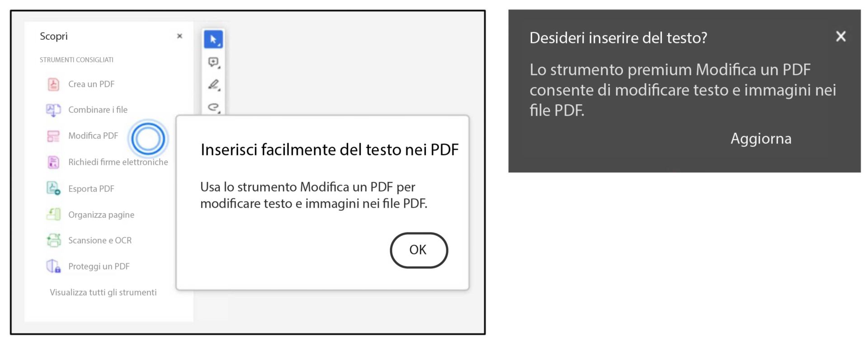Image resolution: width=868 pixels, height=344 pixels.
Task: Open the comment tool dropdown arrow
Action: pos(219,68)
